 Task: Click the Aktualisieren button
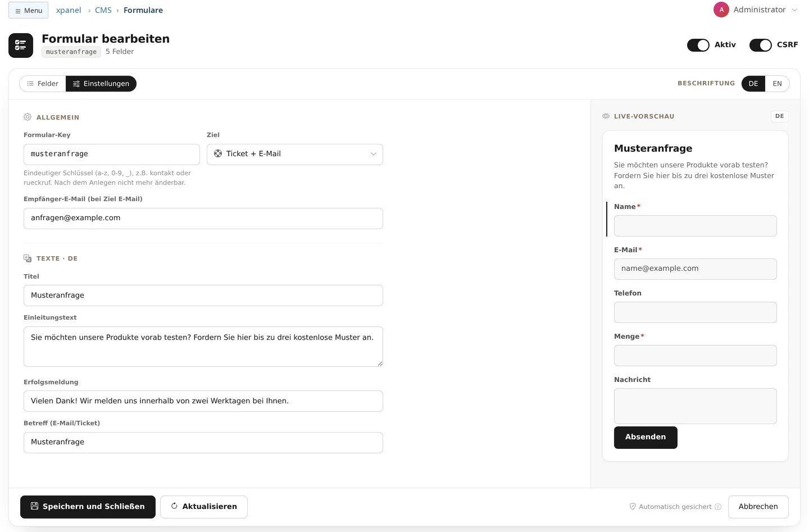point(204,507)
